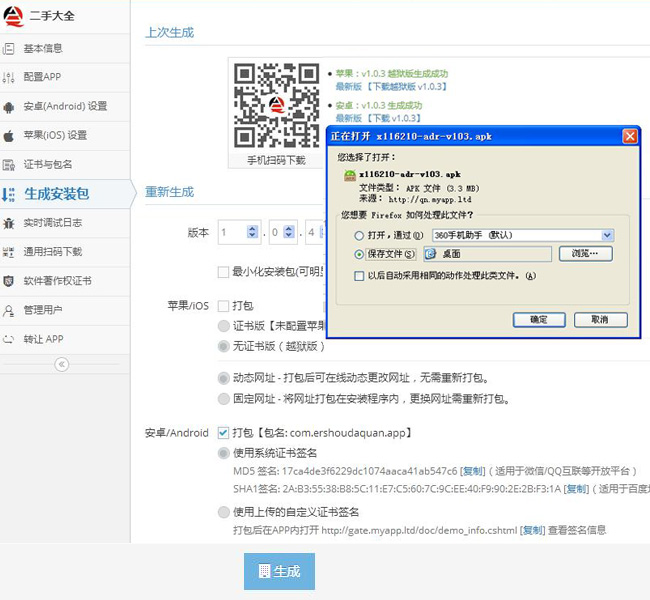Copy the demo_info.cshtml URL via 复制
650x600 pixels.
533,530
